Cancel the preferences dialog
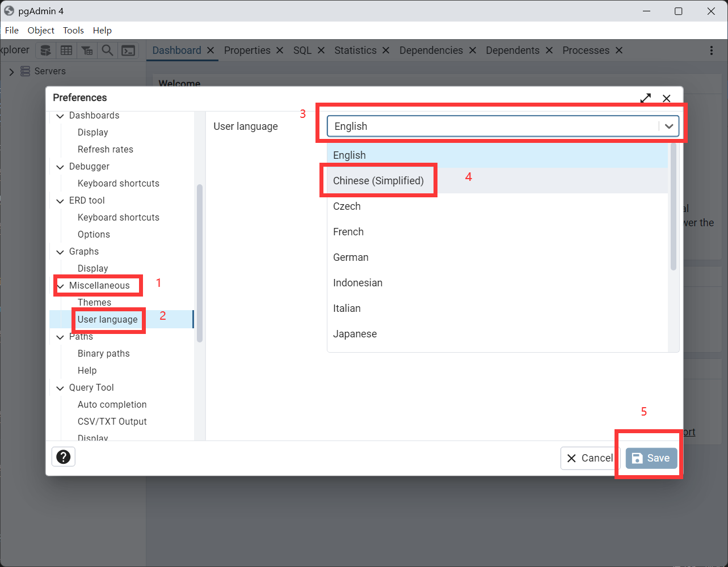This screenshot has width=728, height=567. coord(590,458)
